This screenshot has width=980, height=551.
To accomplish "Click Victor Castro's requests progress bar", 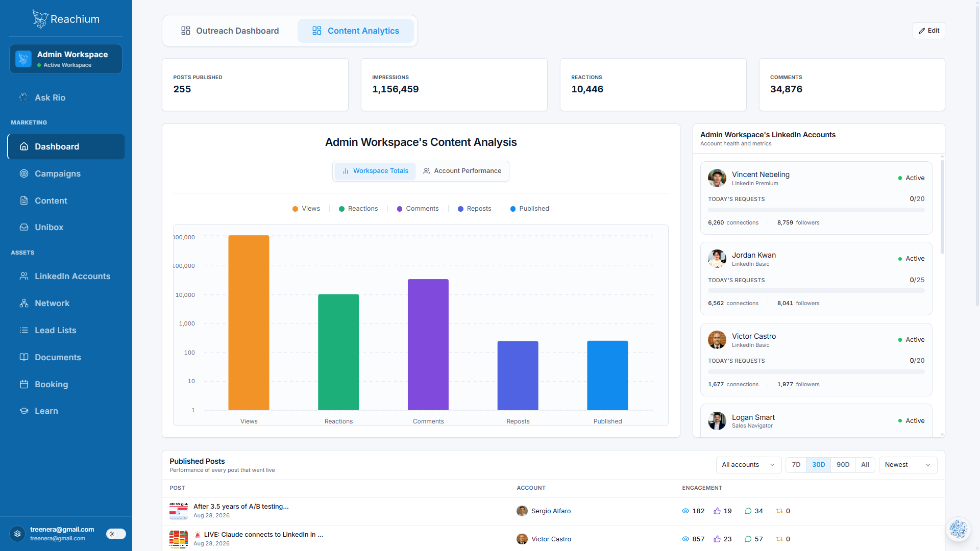I will pyautogui.click(x=816, y=371).
